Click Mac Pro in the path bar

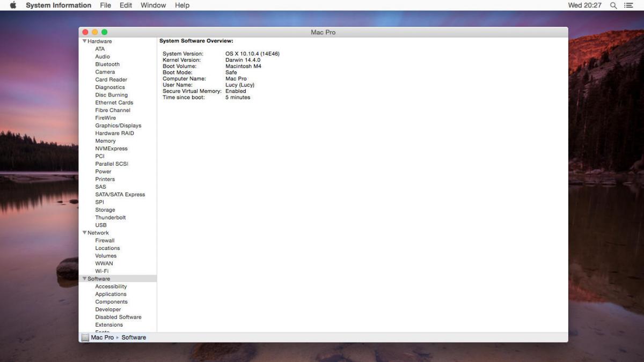(x=103, y=337)
